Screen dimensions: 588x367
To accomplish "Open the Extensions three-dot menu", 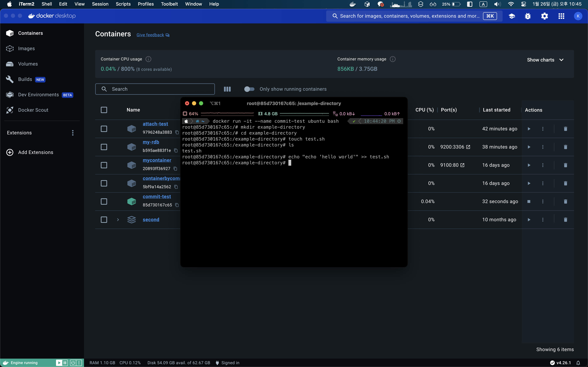I will [x=73, y=133].
